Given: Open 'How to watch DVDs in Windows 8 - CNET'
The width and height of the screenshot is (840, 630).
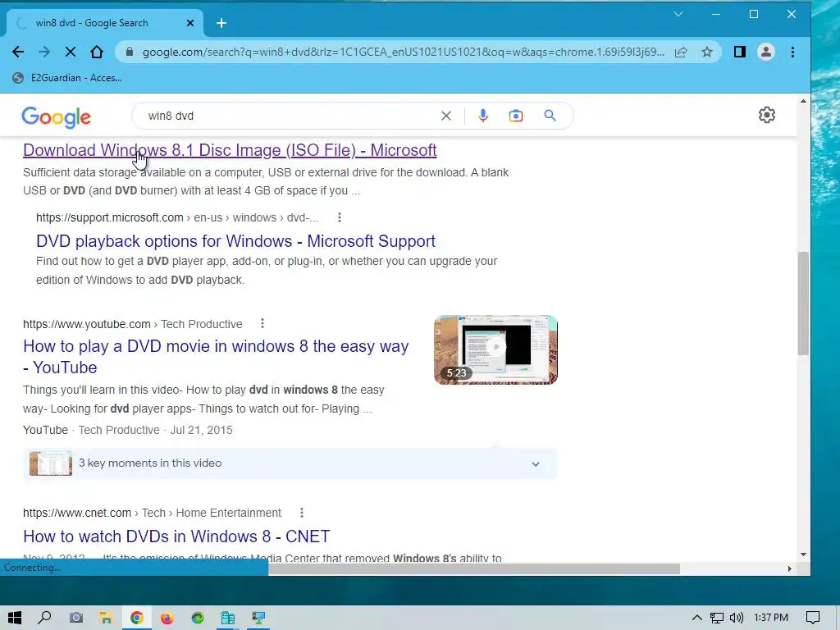Looking at the screenshot, I should (x=176, y=536).
